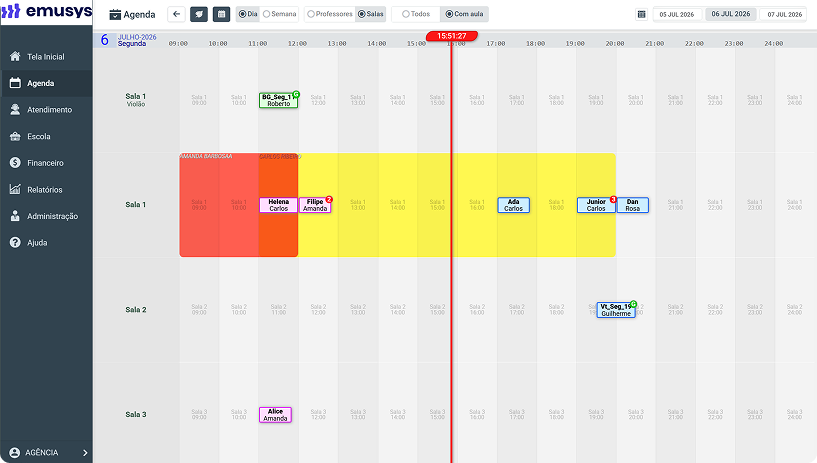Image resolution: width=817 pixels, height=463 pixels.
Task: Go to 07 JUL 2026 date tab
Action: click(784, 15)
